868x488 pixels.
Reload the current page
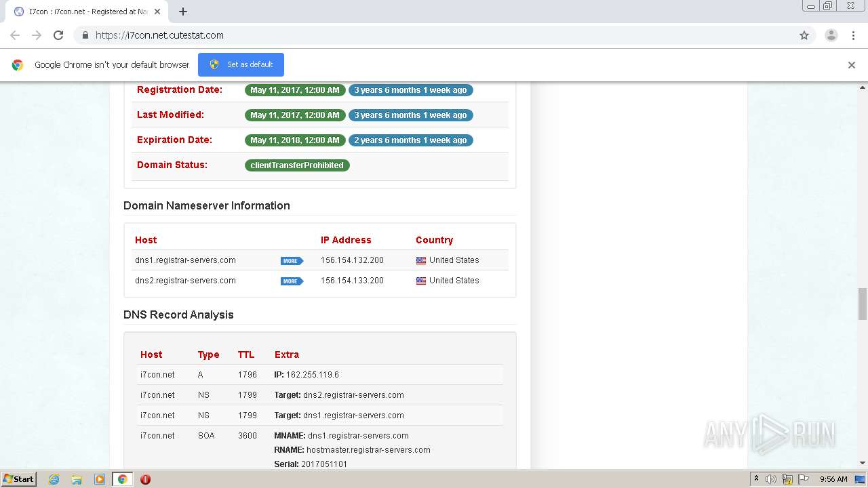pos(58,35)
